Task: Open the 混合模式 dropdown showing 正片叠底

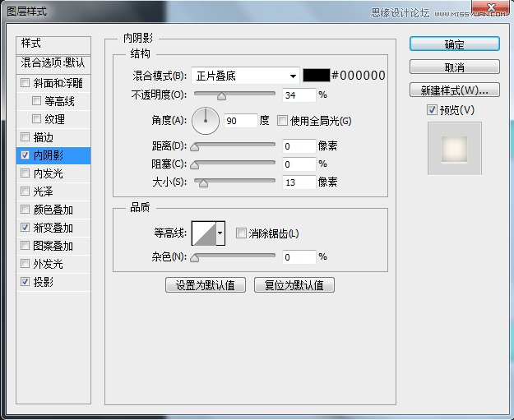Action: (245, 76)
